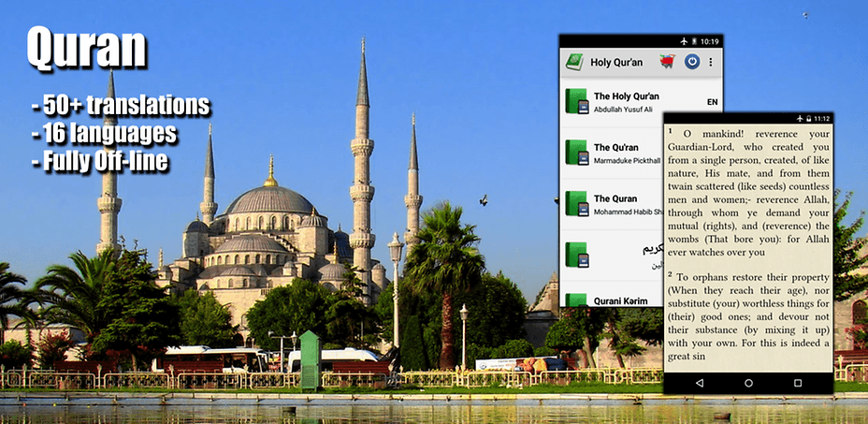Tap the Android recents square button
The image size is (868, 424).
tap(798, 383)
